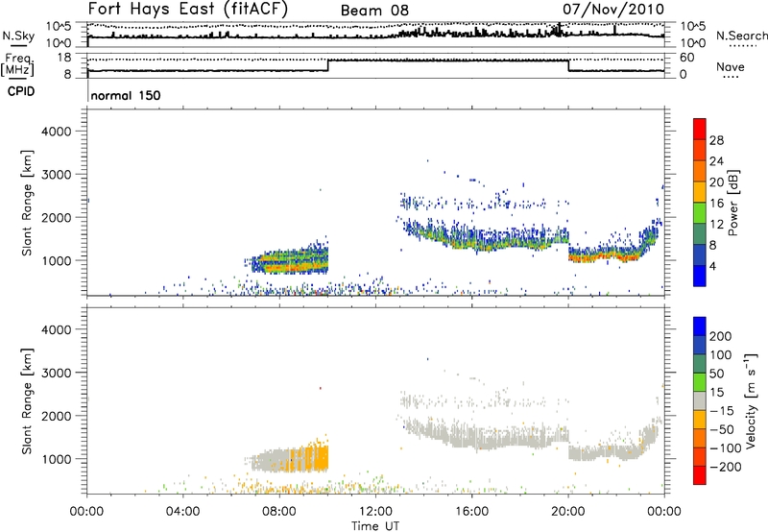Click the '200' tick on Velocity scale
Image resolution: width=768 pixels, height=532 pixels.
point(721,336)
